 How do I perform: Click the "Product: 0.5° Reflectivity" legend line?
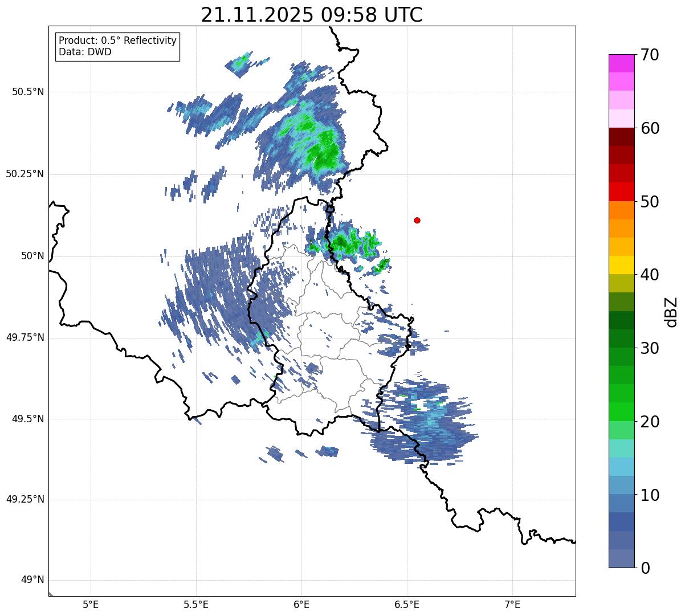coord(117,41)
